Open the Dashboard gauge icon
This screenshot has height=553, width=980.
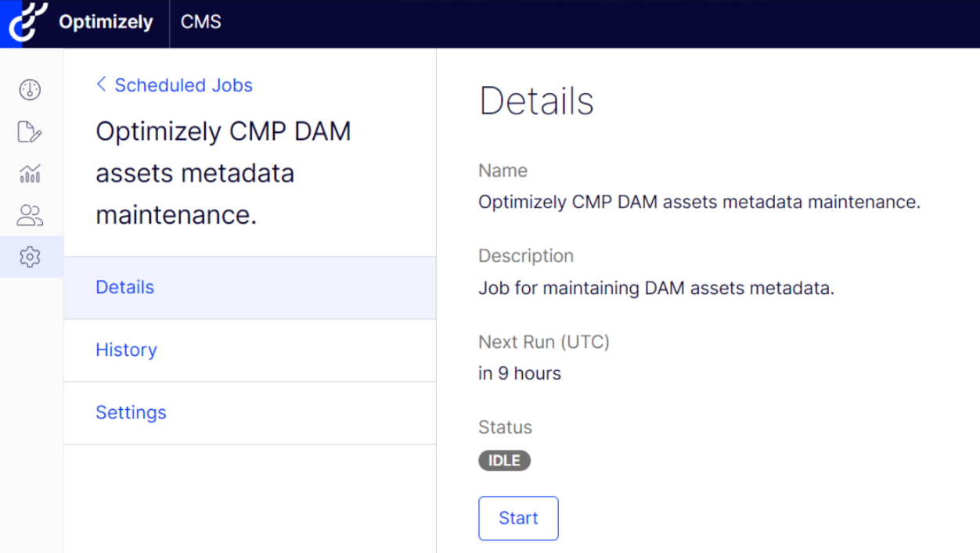(29, 89)
